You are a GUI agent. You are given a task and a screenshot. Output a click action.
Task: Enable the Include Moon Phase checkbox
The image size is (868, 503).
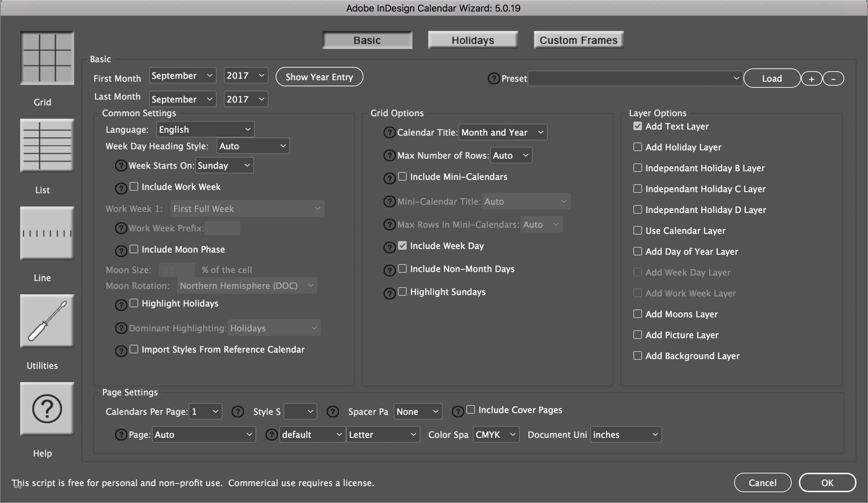[x=134, y=249]
